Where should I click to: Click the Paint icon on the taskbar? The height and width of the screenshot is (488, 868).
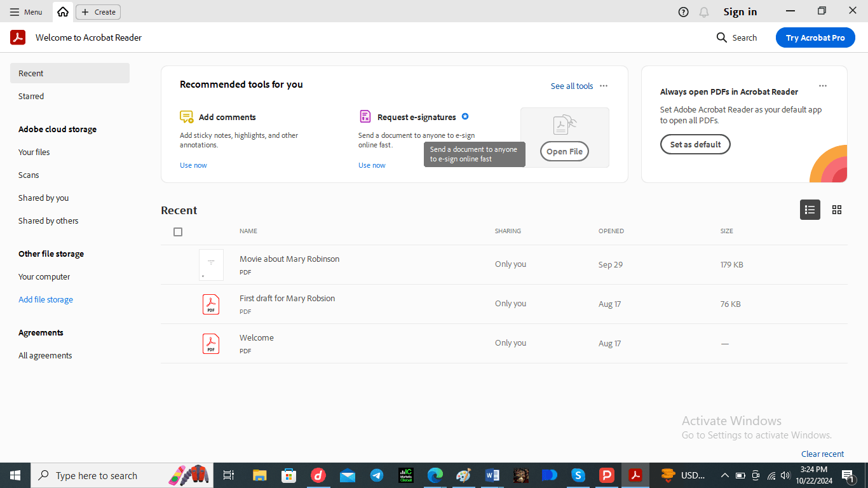[463, 475]
